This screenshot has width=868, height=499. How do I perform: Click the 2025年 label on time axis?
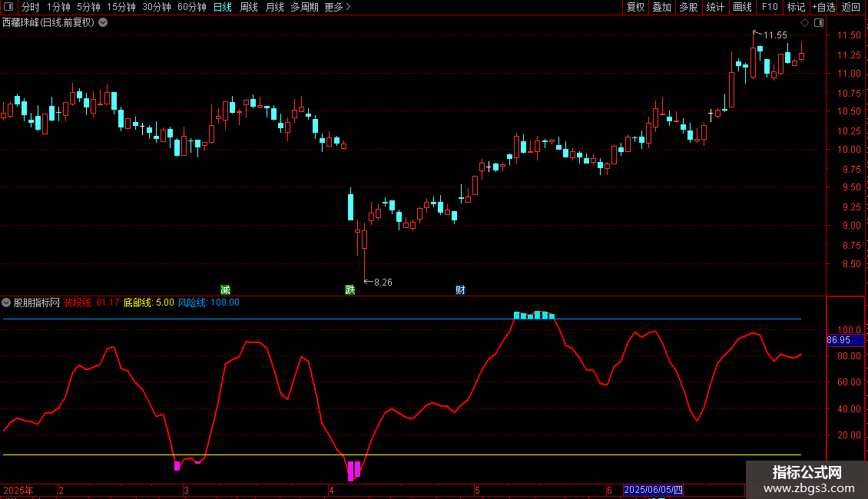click(18, 490)
